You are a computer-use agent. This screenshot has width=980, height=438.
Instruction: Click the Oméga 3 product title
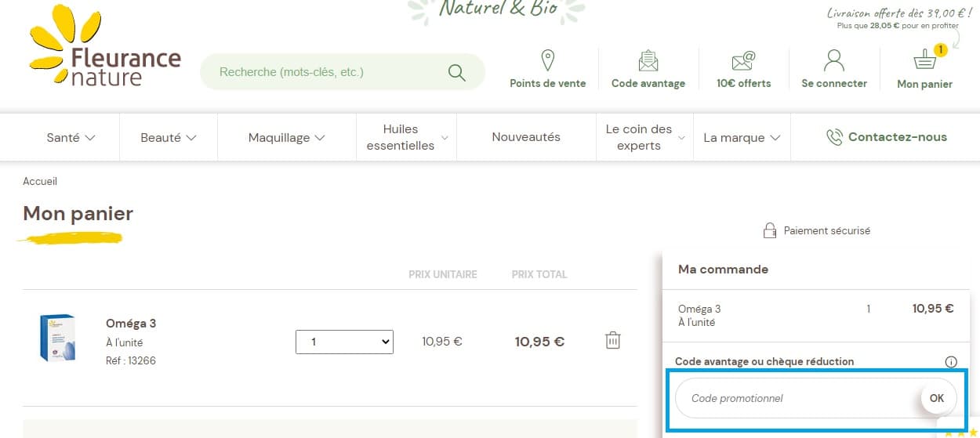tap(131, 324)
